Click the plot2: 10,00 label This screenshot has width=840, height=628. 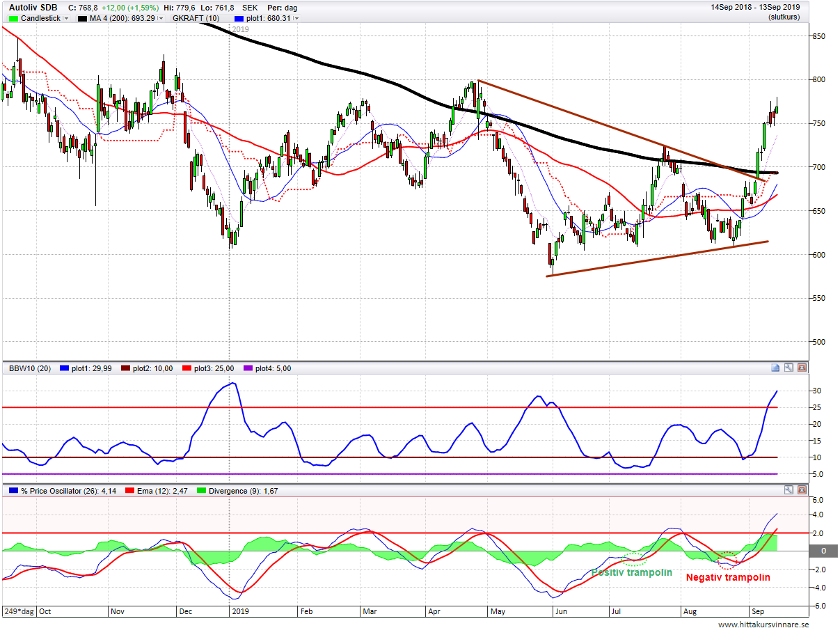pyautogui.click(x=154, y=368)
